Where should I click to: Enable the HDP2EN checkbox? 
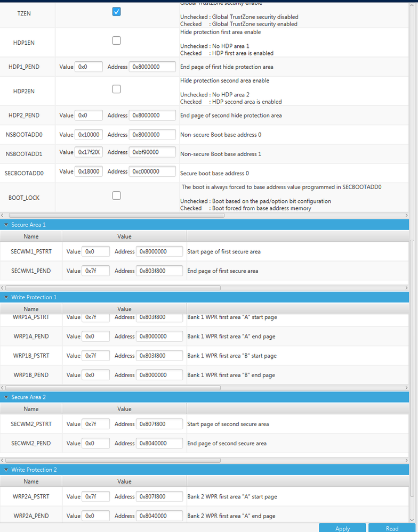[116, 89]
